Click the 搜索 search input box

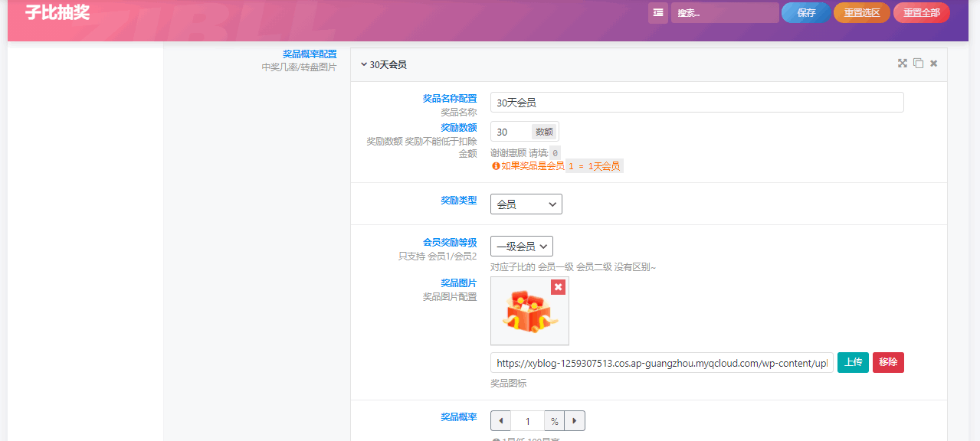coord(723,13)
